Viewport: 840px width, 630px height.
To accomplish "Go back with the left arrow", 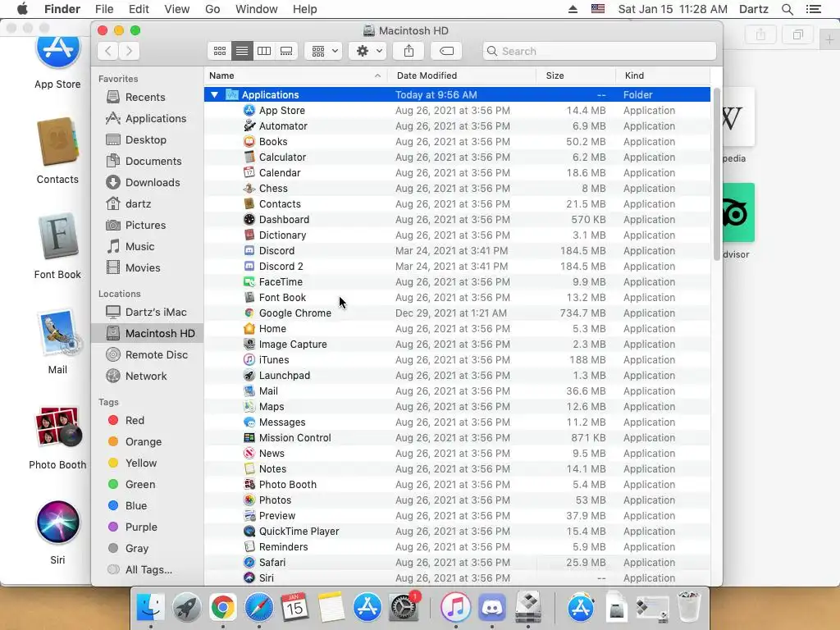I will coord(108,51).
